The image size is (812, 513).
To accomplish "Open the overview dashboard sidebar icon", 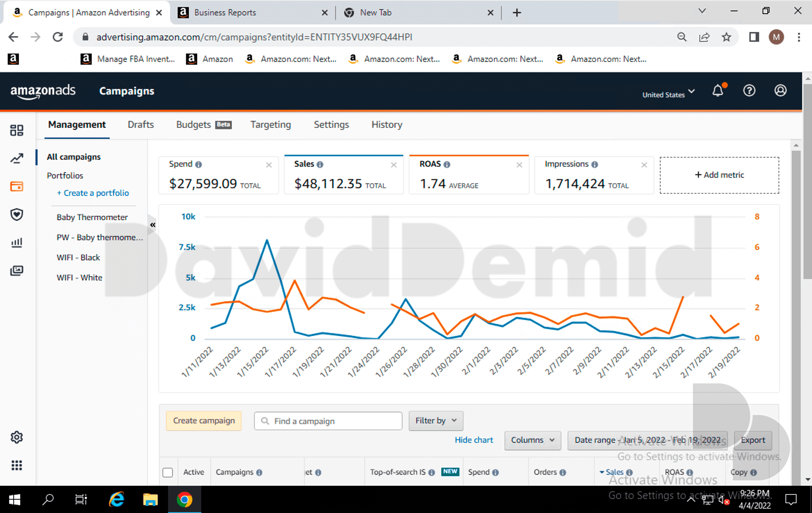I will click(17, 130).
